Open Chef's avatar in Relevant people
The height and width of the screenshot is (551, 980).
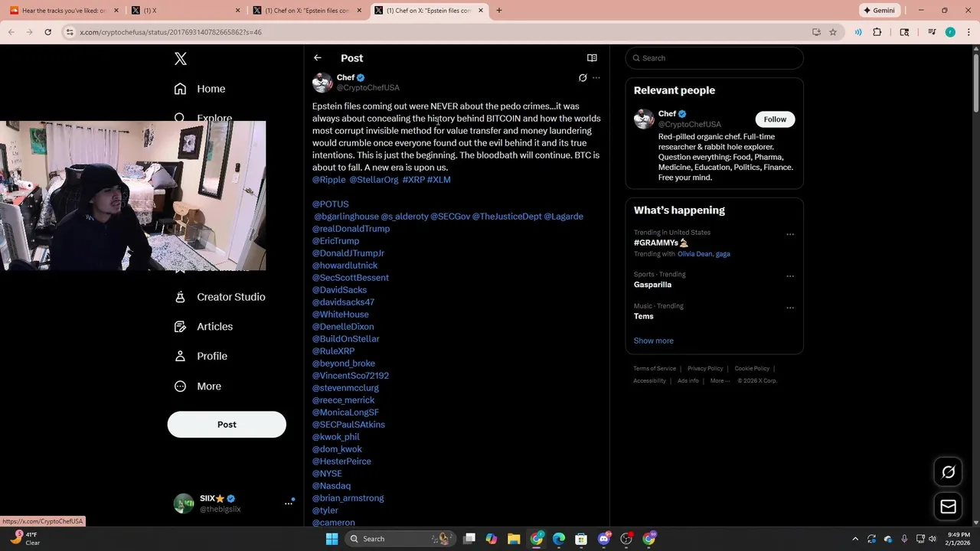click(x=644, y=119)
